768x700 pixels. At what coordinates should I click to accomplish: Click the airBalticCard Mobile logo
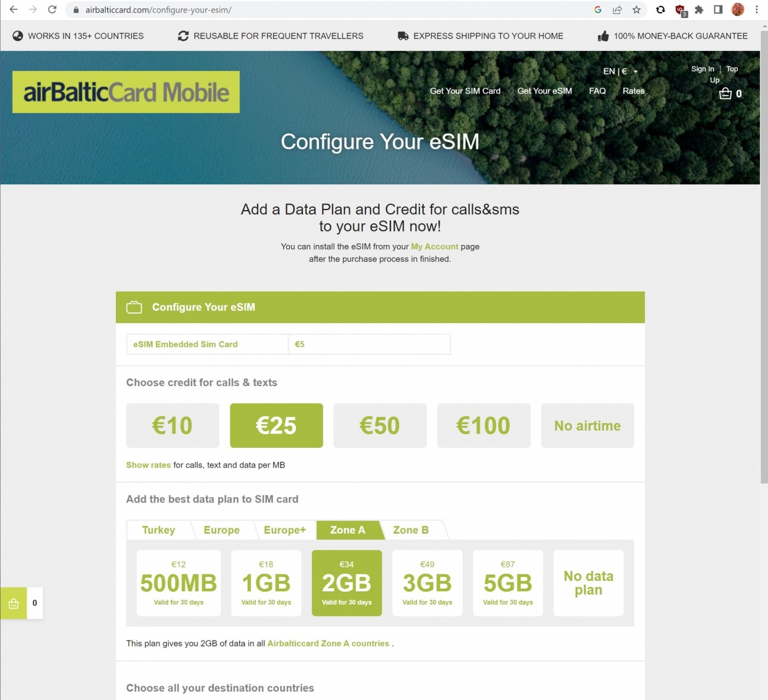pos(126,92)
